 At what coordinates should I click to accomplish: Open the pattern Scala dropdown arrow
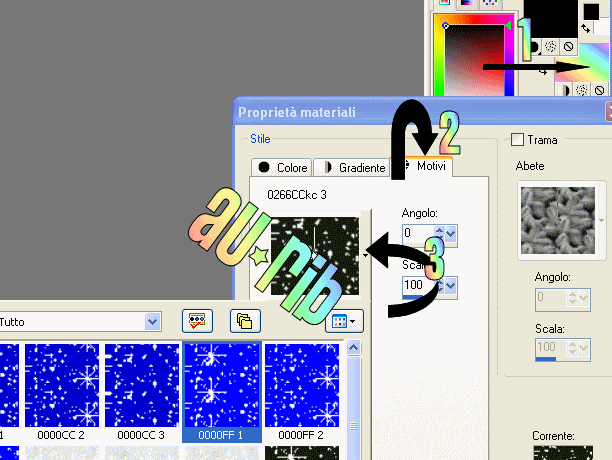[451, 286]
